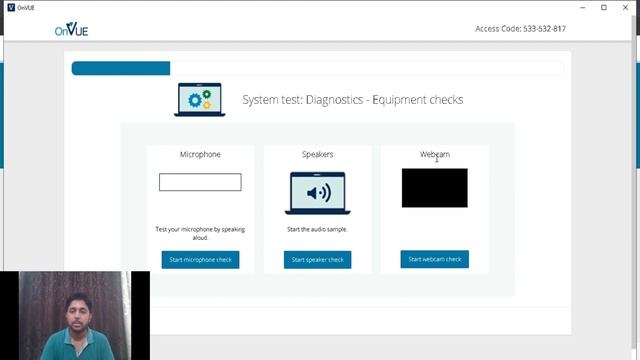Click the diagnostics gears laptop icon
The image size is (640, 360).
coord(200,100)
